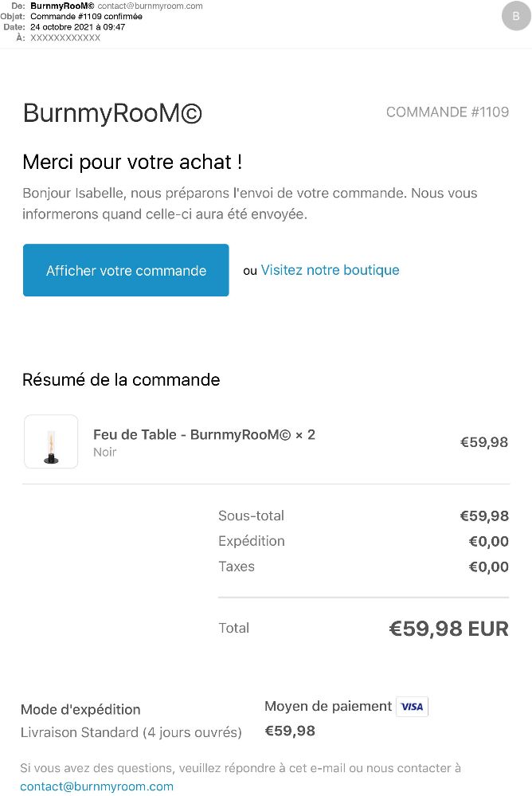The width and height of the screenshot is (532, 796).
Task: Click the Total amount €59,98 EUR
Action: point(448,629)
